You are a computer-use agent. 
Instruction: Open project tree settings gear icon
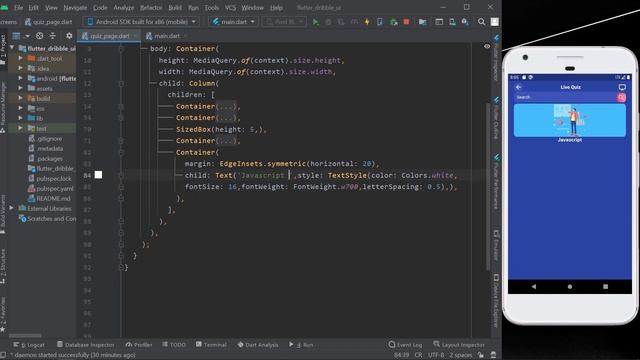(69, 36)
